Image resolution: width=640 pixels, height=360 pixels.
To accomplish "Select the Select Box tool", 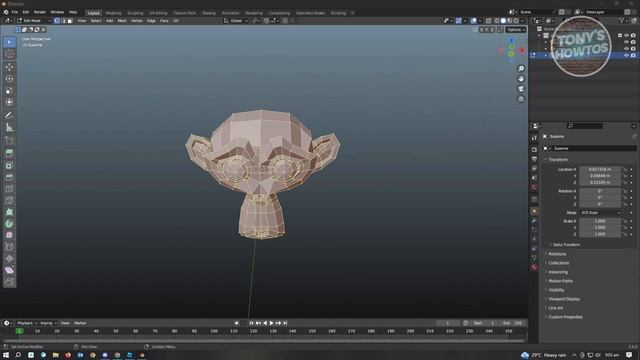I will tap(9, 42).
